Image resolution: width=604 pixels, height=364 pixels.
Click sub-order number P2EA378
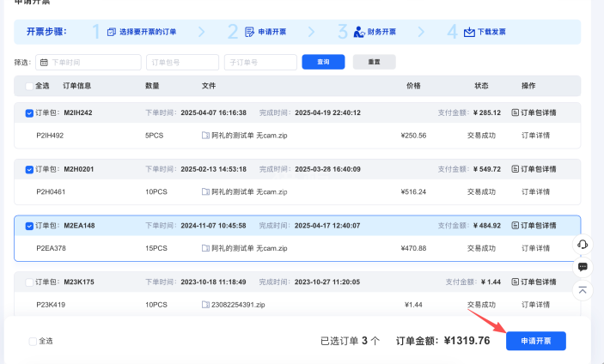point(51,248)
